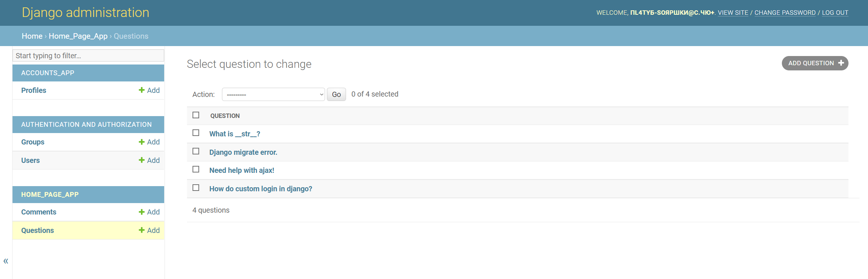This screenshot has width=868, height=279.
Task: Click the plus icon next to Profiles
Action: [x=141, y=90]
